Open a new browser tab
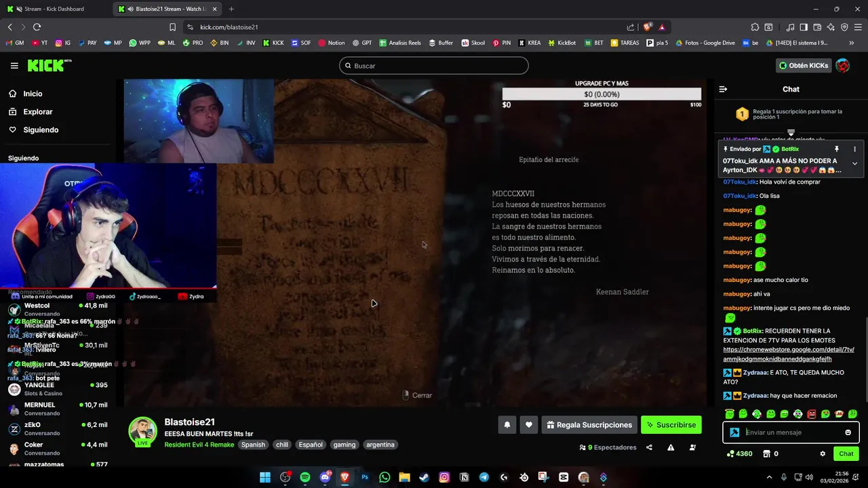The width and height of the screenshot is (868, 488). [x=231, y=9]
